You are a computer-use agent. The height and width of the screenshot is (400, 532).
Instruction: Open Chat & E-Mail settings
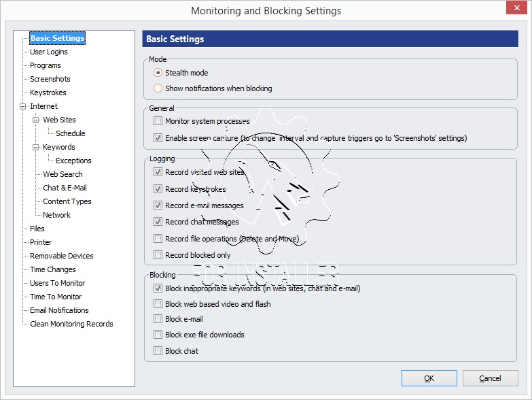pos(65,188)
